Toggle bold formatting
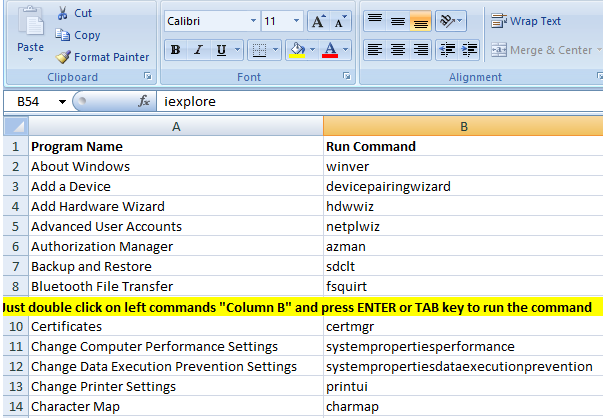 (176, 50)
